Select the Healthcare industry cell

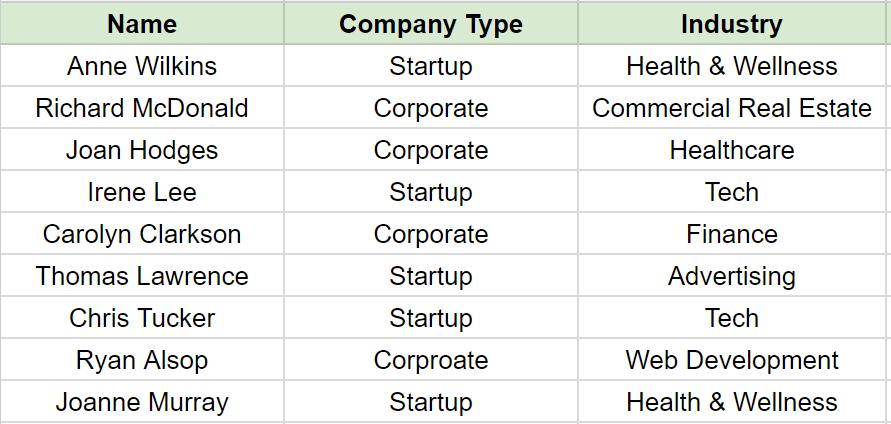[732, 150]
